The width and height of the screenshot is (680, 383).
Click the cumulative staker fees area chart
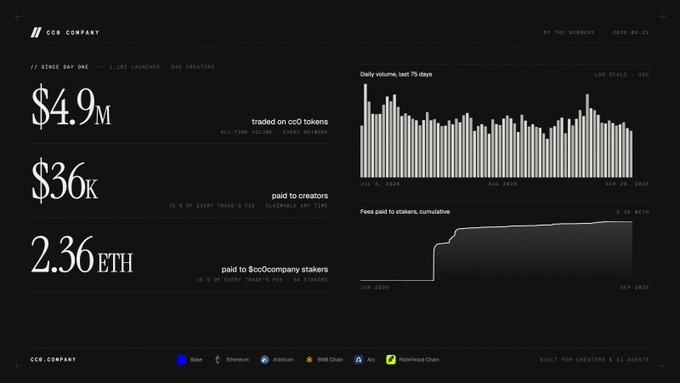pos(496,251)
